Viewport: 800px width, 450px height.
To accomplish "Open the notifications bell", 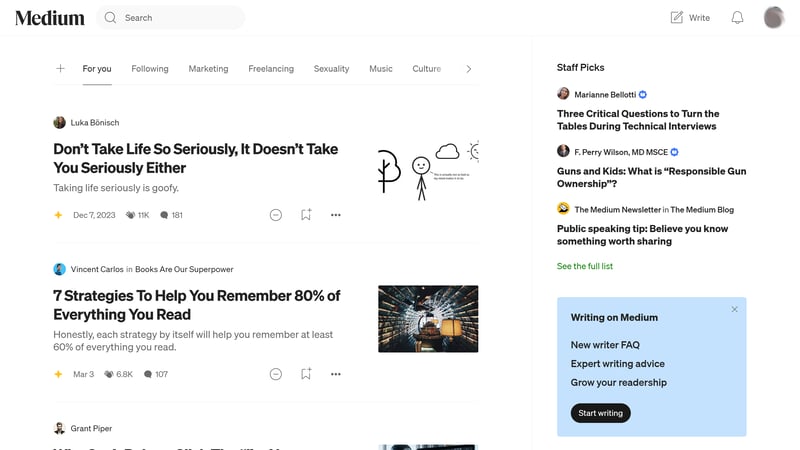I will tap(737, 17).
